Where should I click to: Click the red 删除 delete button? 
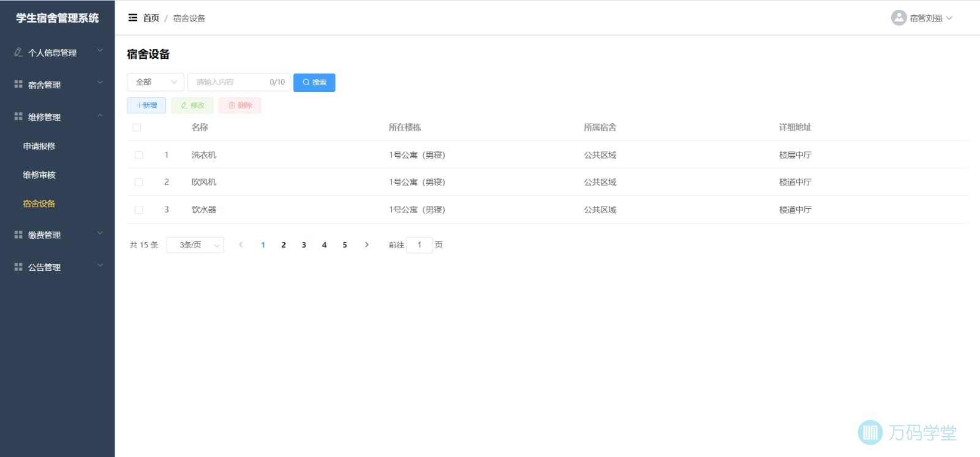(240, 105)
